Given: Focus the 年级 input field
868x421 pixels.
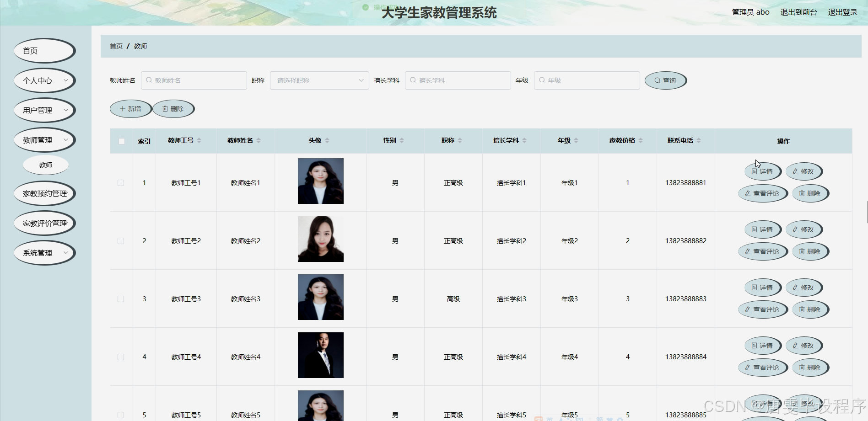Looking at the screenshot, I should 587,80.
